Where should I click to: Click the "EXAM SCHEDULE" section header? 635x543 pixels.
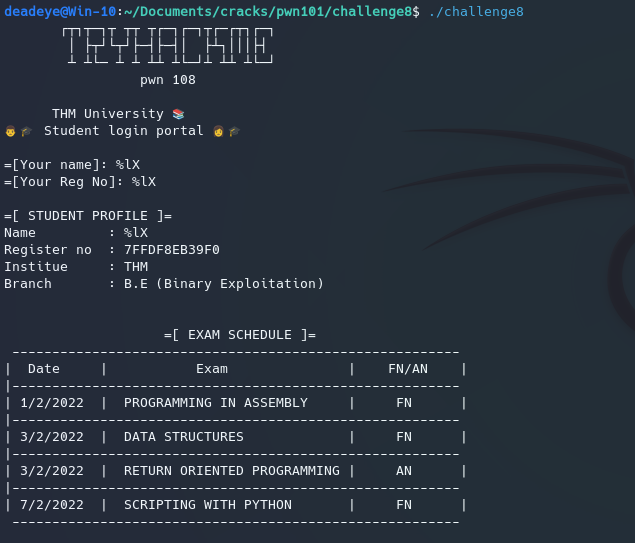[x=240, y=335]
